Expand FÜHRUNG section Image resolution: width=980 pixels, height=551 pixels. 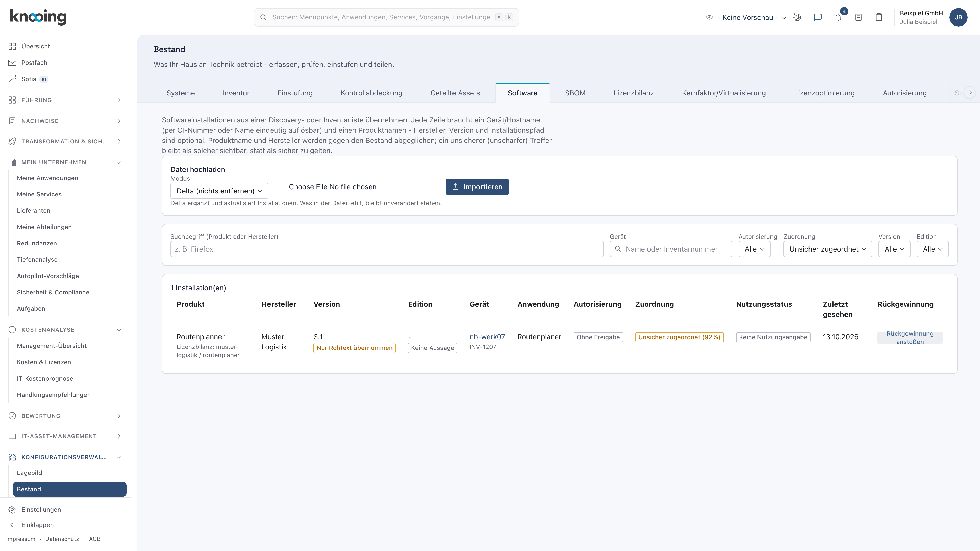pos(65,100)
